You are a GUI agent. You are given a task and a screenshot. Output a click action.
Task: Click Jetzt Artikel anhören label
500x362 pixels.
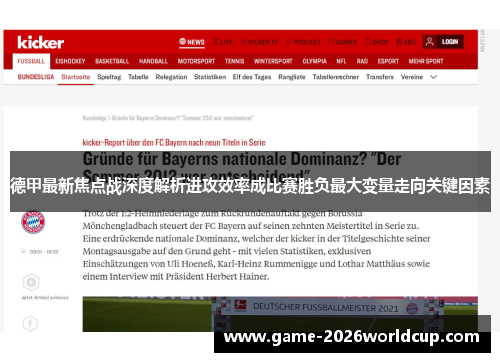pos(45,297)
